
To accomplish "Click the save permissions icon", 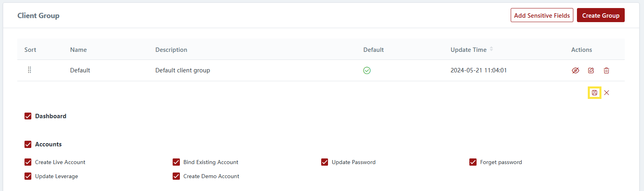I will point(595,93).
